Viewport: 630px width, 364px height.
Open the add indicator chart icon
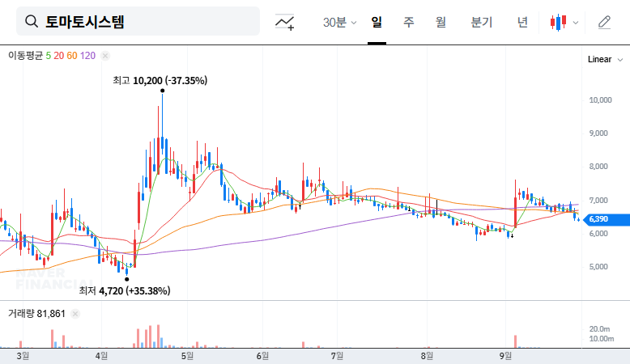284,22
